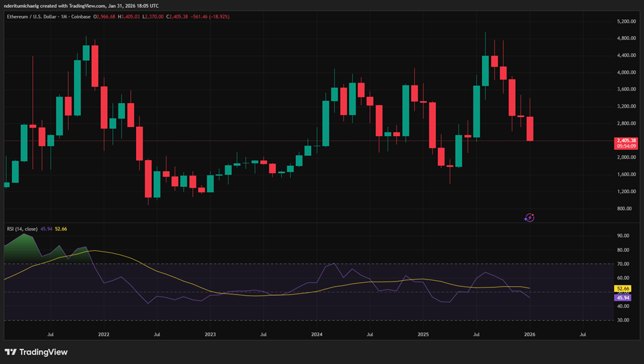Viewport: 644px width, 364px height.
Task: Click the latest red monthly candle
Action: pyautogui.click(x=530, y=129)
